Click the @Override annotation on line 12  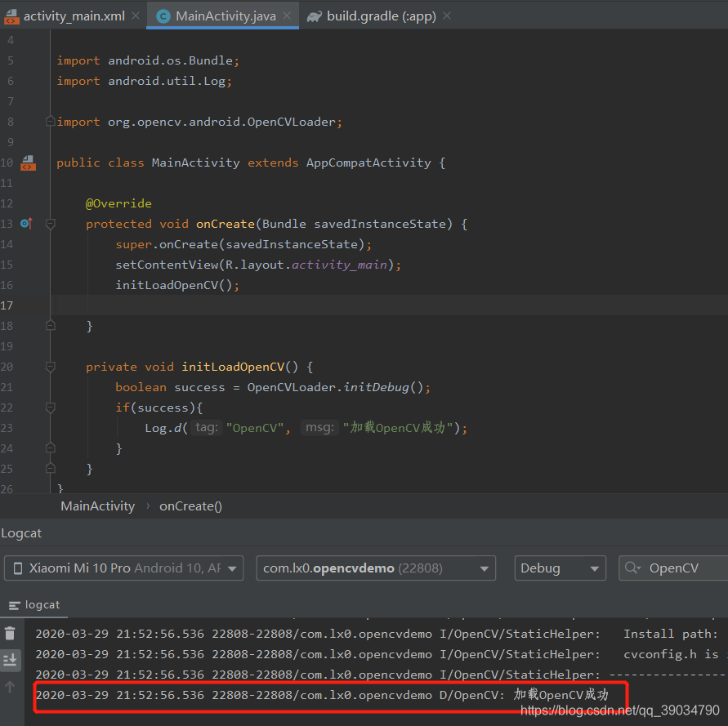tap(118, 204)
